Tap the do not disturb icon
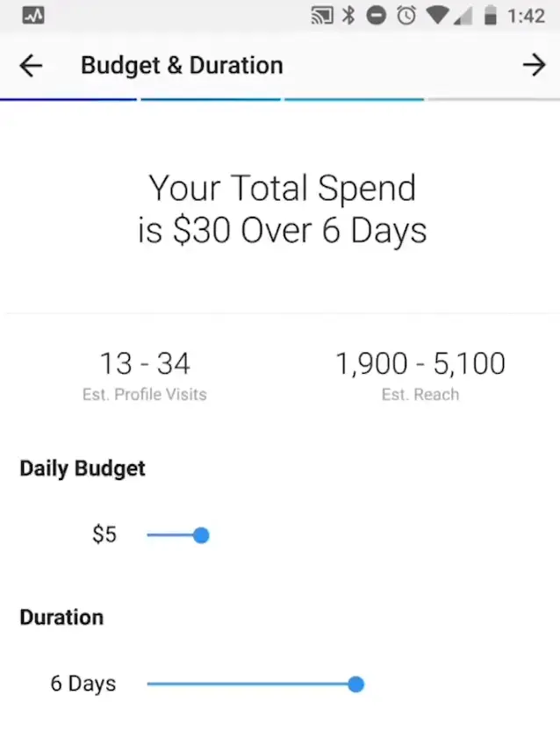The image size is (560, 745). pos(376,16)
